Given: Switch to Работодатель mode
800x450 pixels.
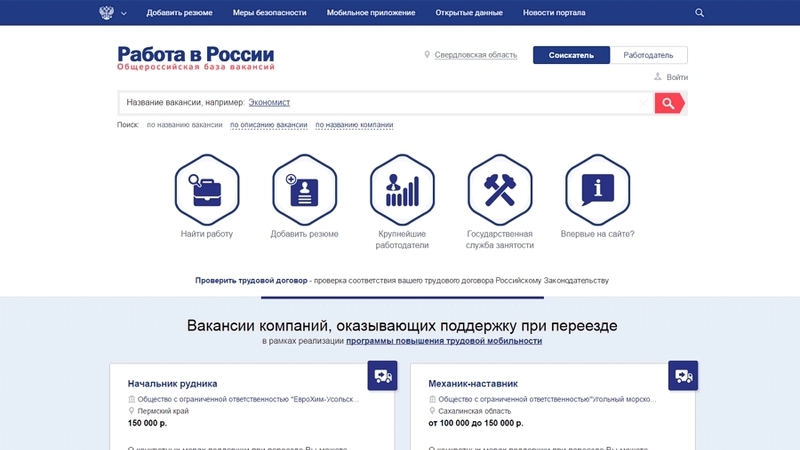Looking at the screenshot, I should coord(648,55).
